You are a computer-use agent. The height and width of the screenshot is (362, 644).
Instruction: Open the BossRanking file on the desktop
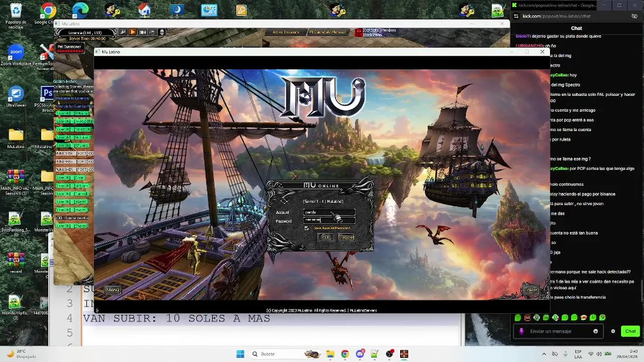click(x=16, y=224)
